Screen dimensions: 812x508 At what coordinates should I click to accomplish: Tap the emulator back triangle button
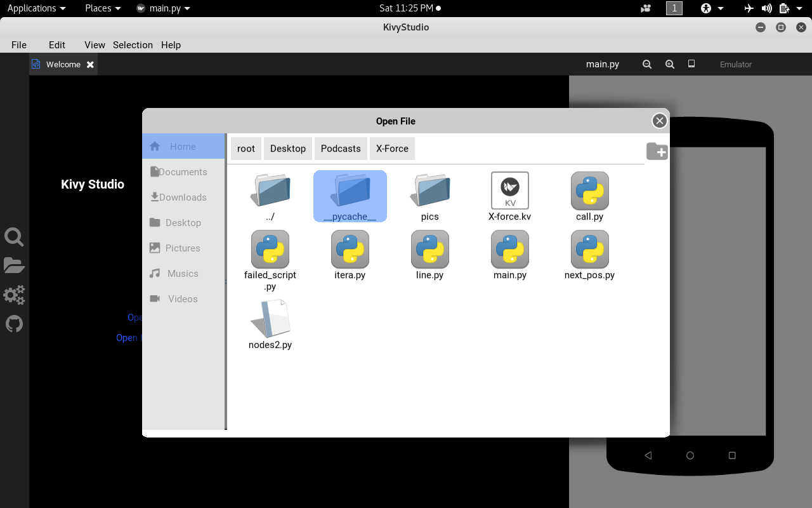point(648,455)
